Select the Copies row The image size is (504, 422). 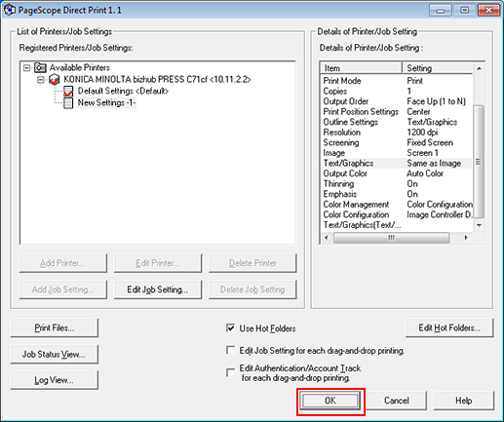coord(397,91)
